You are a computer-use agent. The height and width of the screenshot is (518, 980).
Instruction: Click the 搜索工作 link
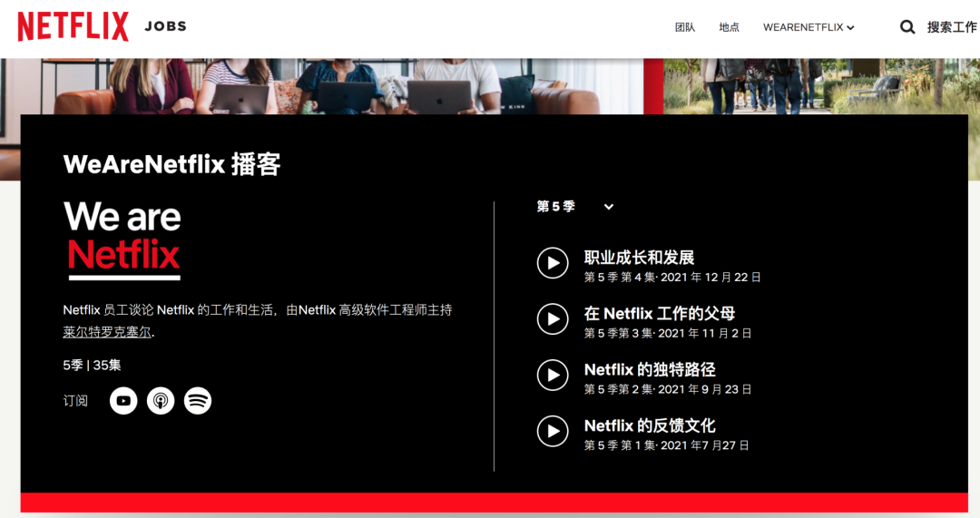pyautogui.click(x=951, y=27)
